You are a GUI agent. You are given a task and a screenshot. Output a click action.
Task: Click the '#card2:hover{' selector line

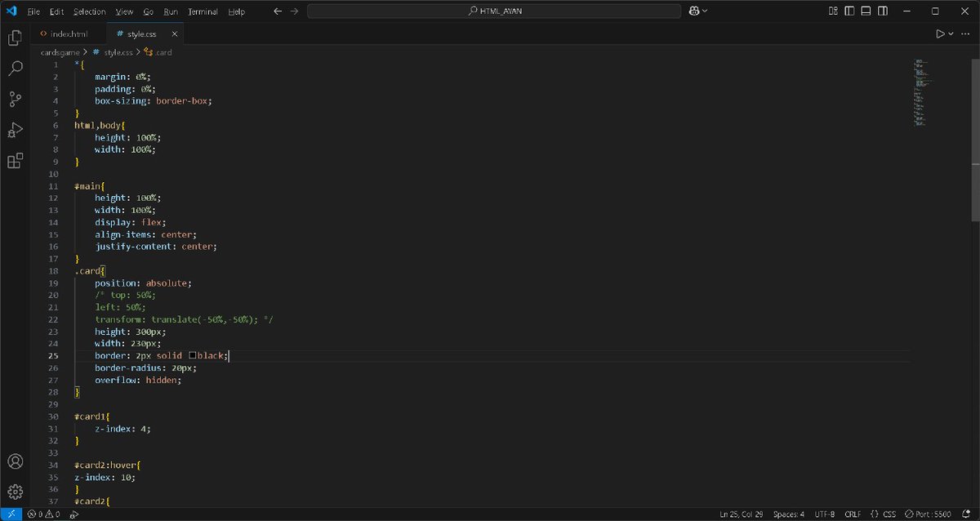click(x=108, y=465)
